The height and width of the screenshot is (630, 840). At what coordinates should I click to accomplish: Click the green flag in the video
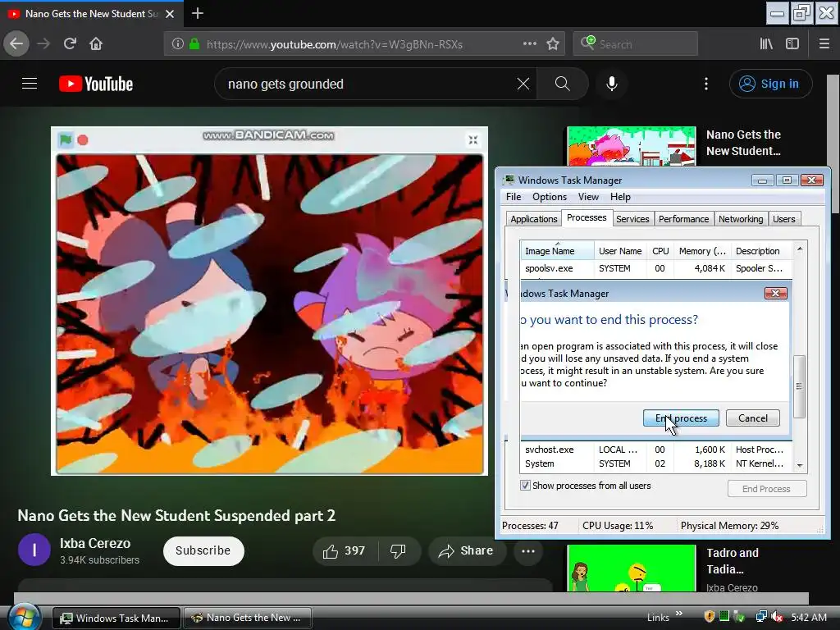[x=66, y=139]
